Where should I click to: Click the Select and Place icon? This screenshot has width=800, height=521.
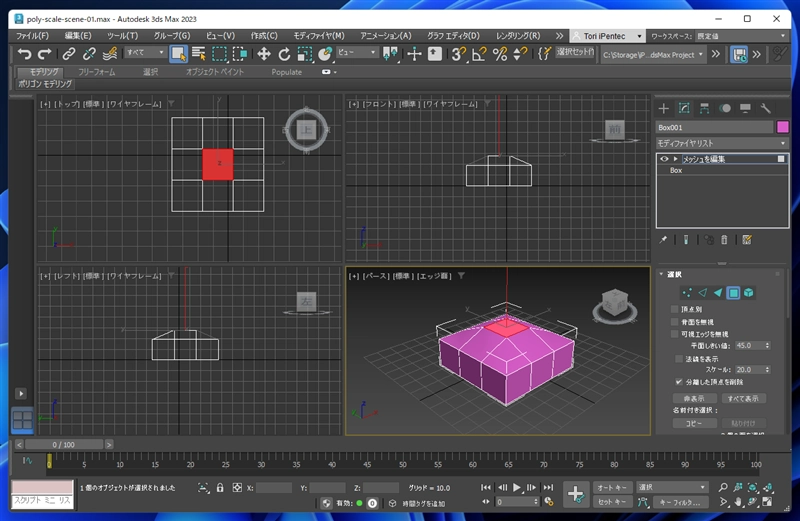325,54
